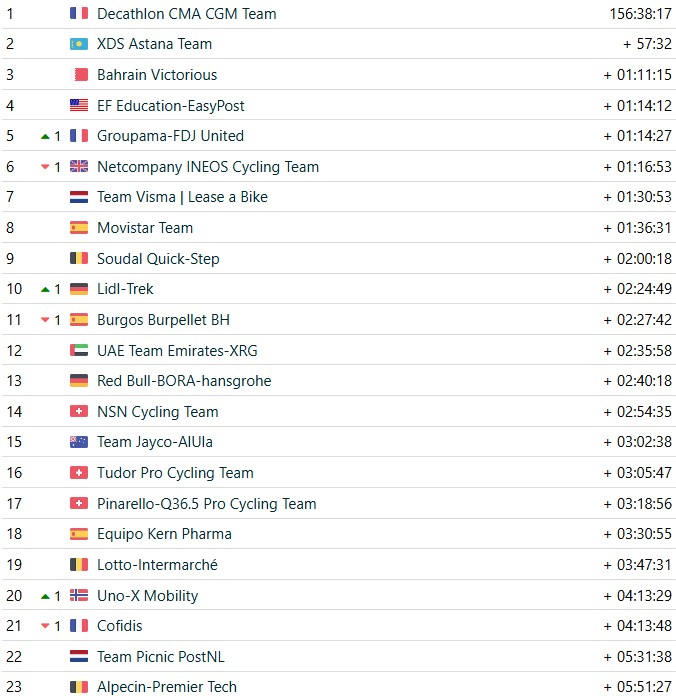Click the German flag beside Lidl-Trek
676x696 pixels.
click(x=79, y=289)
